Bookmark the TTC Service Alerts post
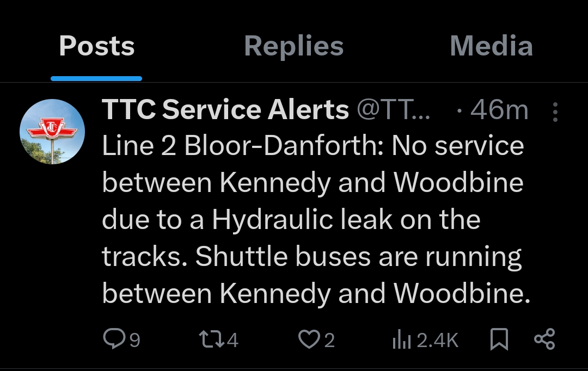This screenshot has width=588, height=371. coord(499,340)
